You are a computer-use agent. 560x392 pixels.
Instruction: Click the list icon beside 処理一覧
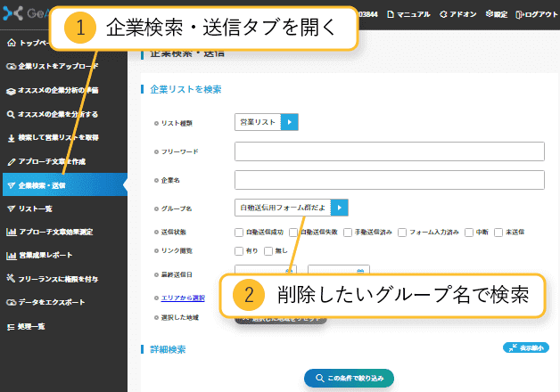[x=11, y=327]
